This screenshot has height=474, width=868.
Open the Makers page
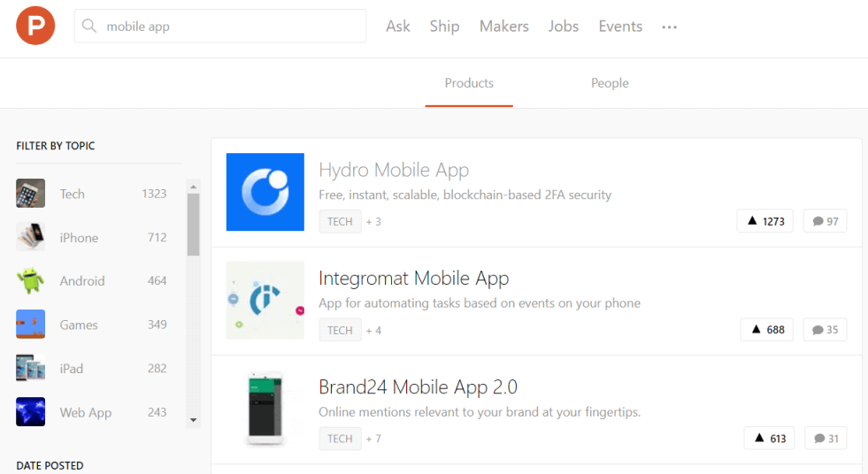(x=503, y=27)
